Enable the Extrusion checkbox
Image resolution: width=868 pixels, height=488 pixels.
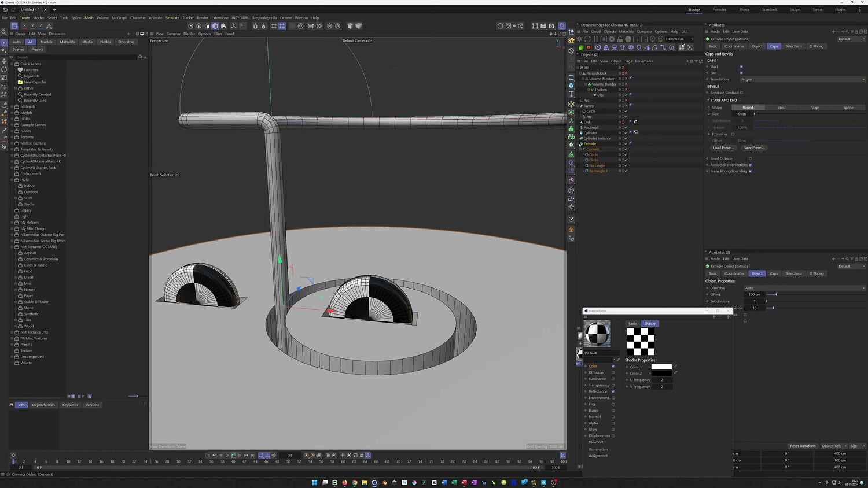[733, 134]
